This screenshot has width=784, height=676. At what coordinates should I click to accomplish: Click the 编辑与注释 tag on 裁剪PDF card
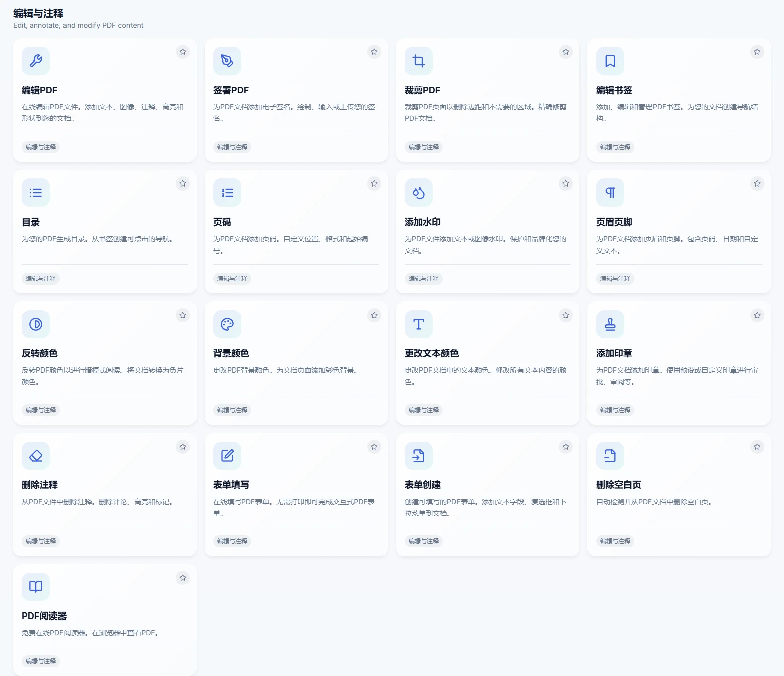pyautogui.click(x=424, y=147)
